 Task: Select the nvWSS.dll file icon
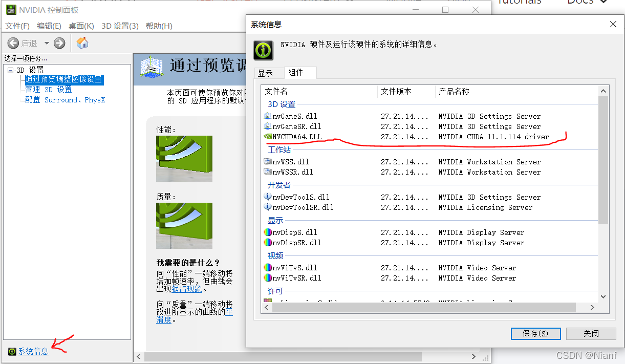point(267,162)
